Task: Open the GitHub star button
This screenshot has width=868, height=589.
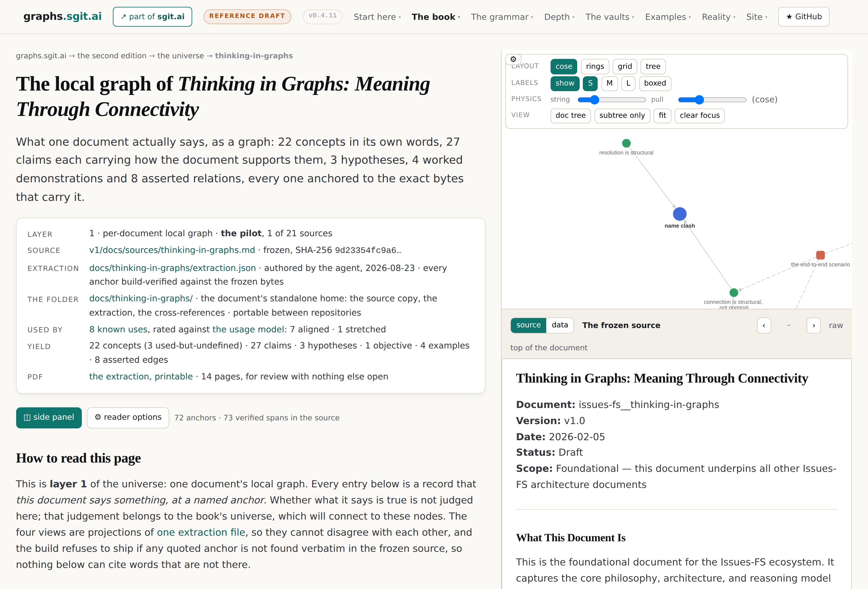Action: pyautogui.click(x=804, y=17)
